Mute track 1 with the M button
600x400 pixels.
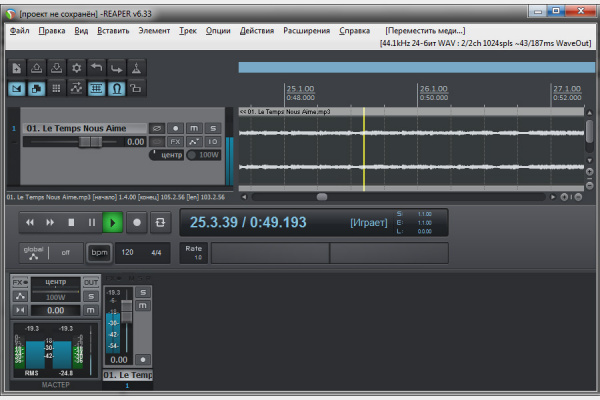coord(194,128)
